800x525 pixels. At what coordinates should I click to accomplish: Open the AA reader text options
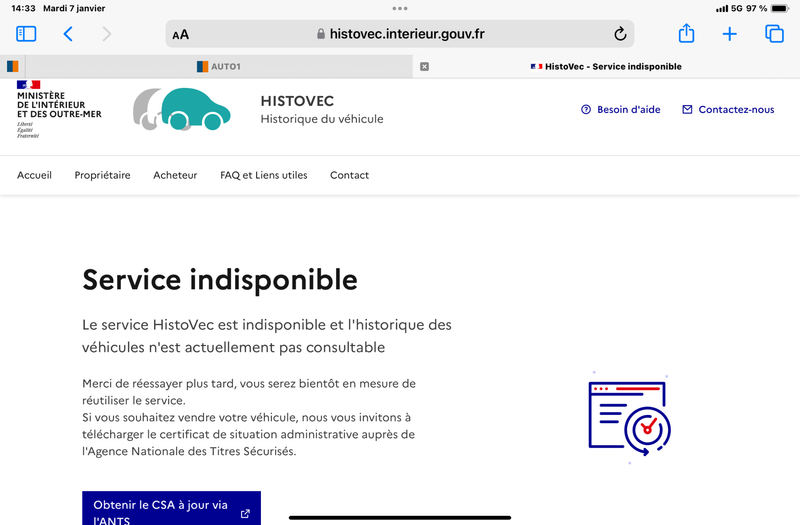[x=181, y=35]
